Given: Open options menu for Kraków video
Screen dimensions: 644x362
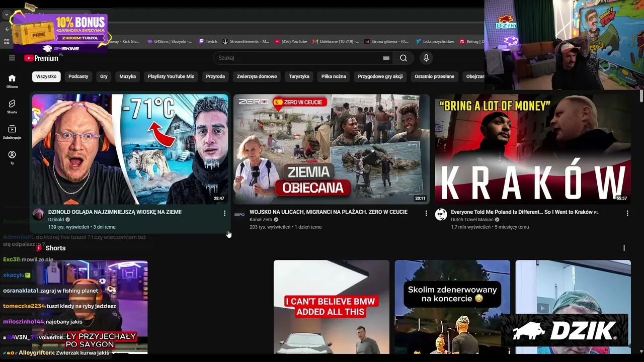Looking at the screenshot, I should click(627, 213).
